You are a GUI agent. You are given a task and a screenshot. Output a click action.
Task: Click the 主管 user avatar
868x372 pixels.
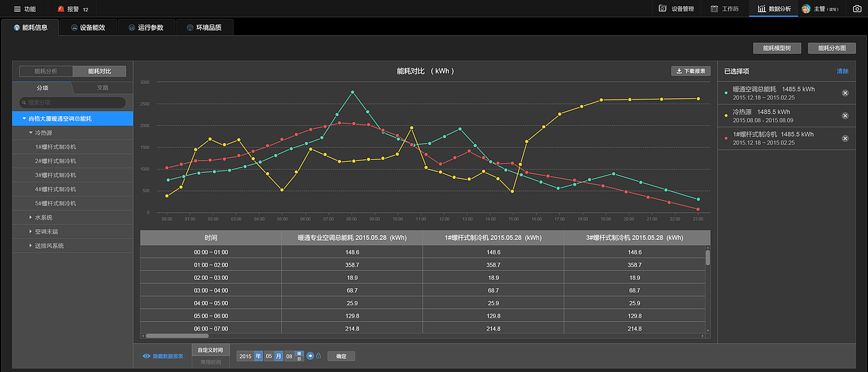pyautogui.click(x=806, y=9)
